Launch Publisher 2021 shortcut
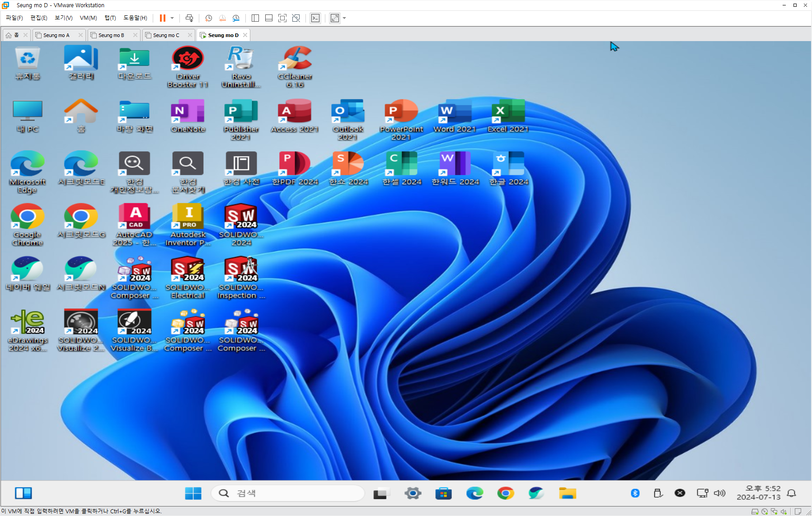Screen dimensions: 812x516 tap(241, 120)
